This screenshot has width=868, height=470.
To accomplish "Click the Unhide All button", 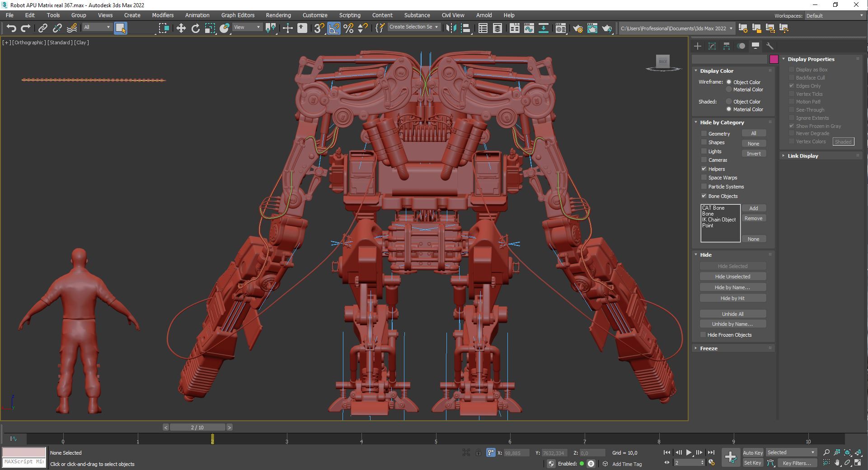I will (x=732, y=314).
